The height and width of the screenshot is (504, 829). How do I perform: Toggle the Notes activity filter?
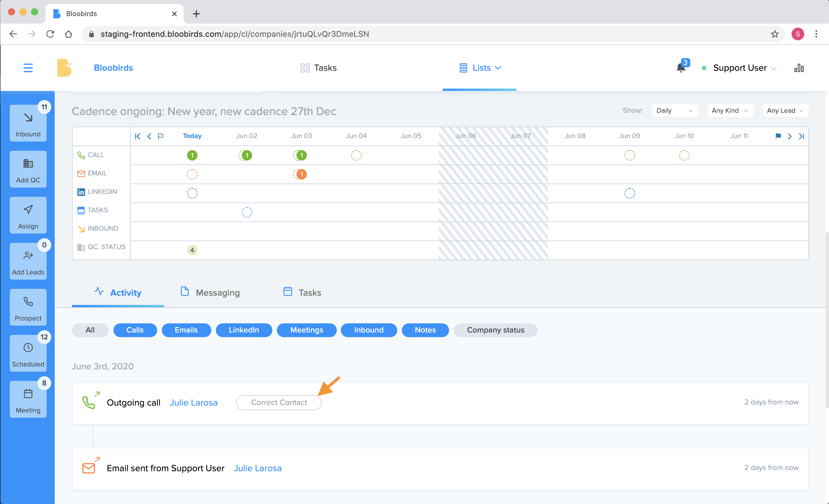(x=425, y=330)
